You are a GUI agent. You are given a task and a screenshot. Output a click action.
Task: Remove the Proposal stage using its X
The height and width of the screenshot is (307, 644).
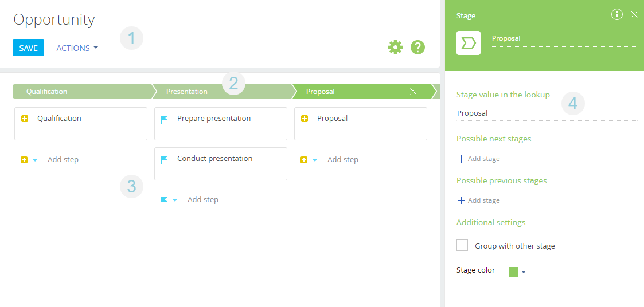pos(413,92)
